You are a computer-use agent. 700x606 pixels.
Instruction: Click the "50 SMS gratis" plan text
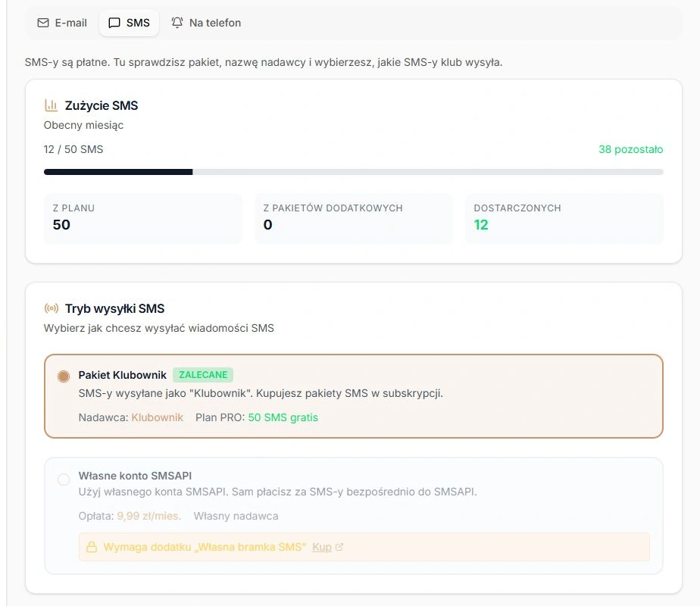(283, 417)
